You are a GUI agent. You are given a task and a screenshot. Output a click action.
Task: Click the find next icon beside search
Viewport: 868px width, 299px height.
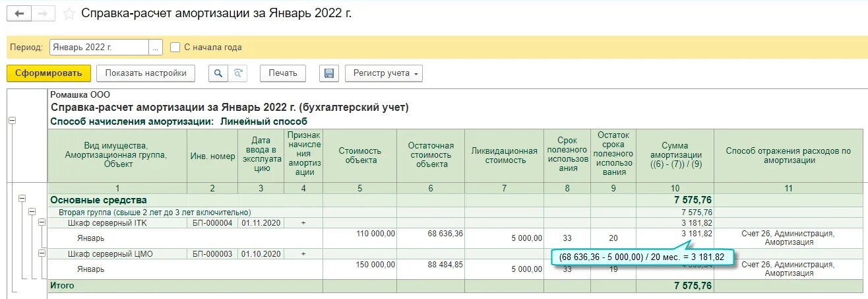click(238, 73)
